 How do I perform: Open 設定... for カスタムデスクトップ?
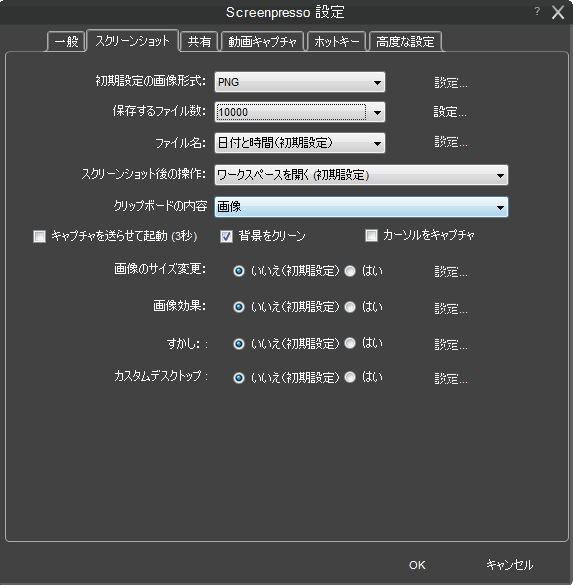click(451, 379)
